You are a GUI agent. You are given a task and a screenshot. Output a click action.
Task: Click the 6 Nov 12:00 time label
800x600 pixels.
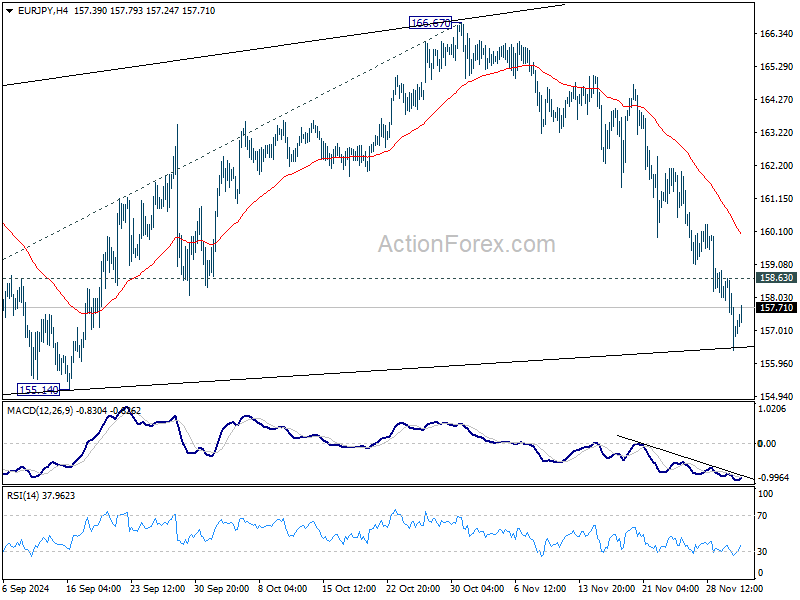540,589
